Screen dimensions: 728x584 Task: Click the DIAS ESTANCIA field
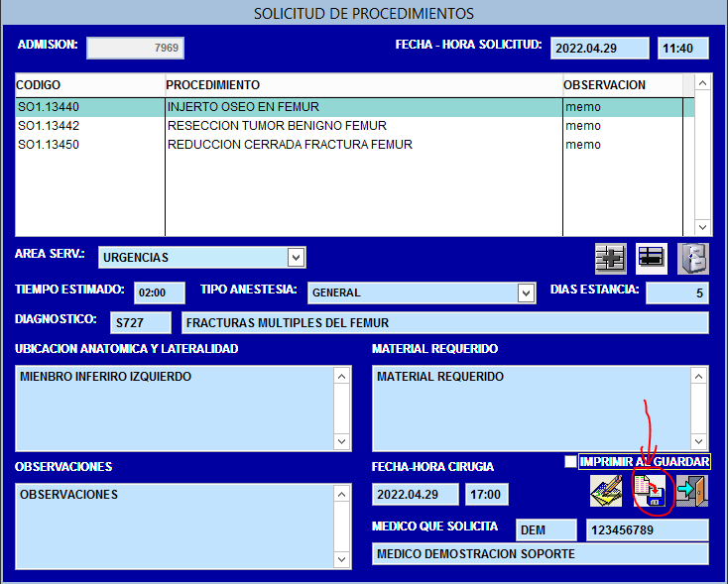677,292
